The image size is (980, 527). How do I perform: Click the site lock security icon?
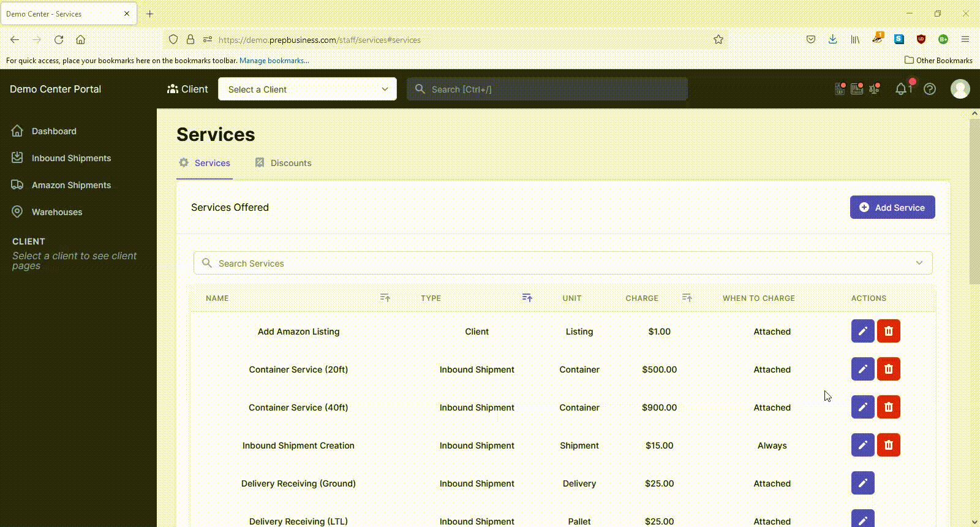[190, 40]
